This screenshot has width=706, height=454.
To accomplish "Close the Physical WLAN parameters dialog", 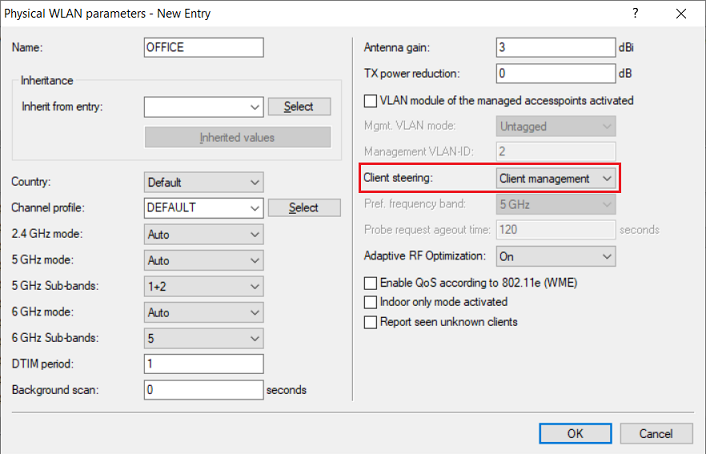I will tap(681, 13).
